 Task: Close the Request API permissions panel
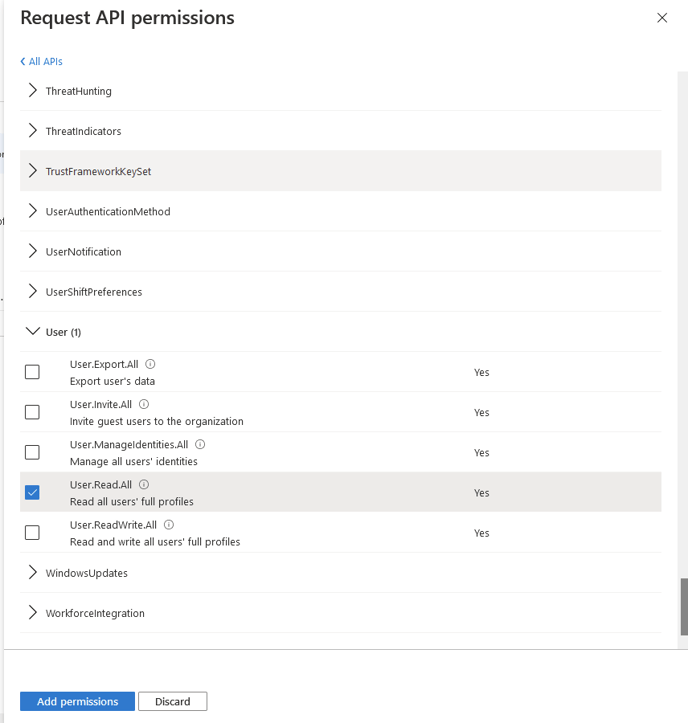662,18
